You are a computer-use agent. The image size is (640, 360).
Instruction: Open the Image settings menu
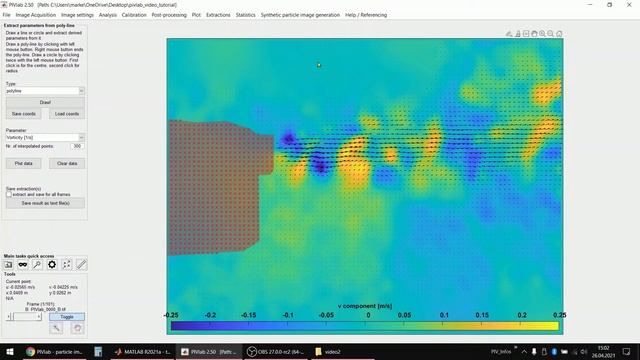(77, 15)
